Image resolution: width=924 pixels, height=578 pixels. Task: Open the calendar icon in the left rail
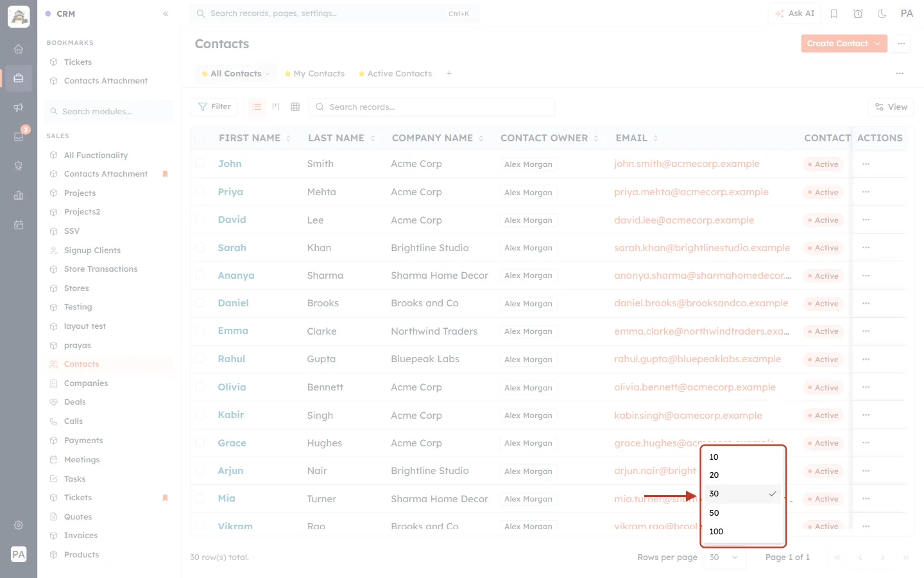coord(19,225)
